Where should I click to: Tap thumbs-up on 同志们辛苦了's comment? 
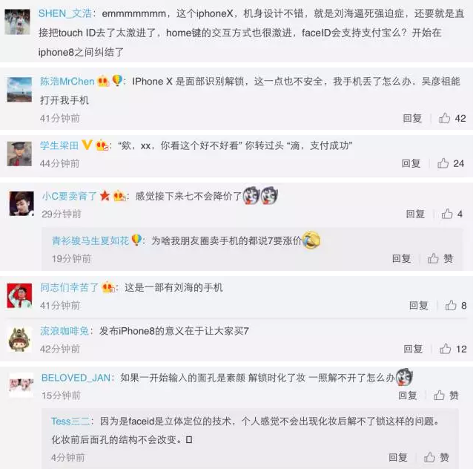451,305
